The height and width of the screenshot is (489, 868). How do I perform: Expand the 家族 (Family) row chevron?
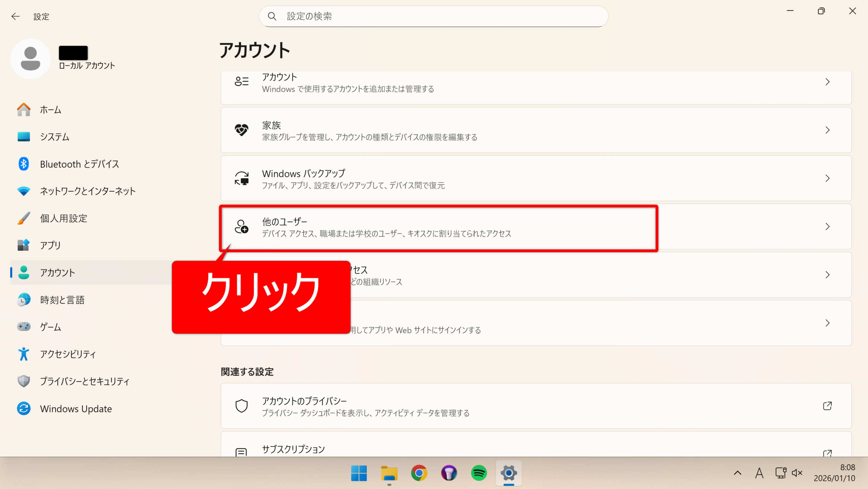tap(827, 130)
